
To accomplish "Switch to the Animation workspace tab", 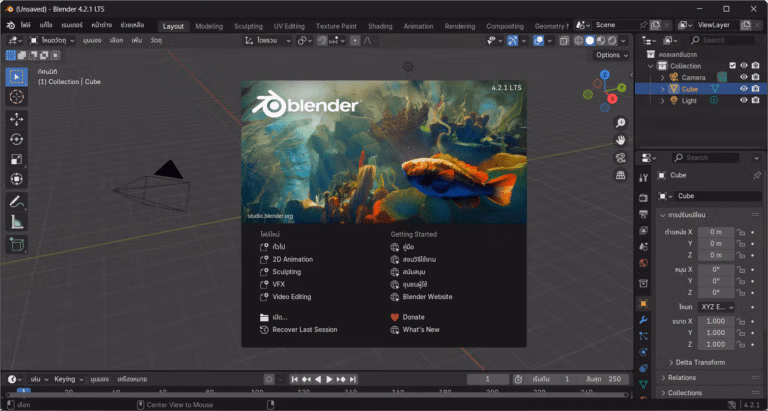I will click(x=418, y=26).
